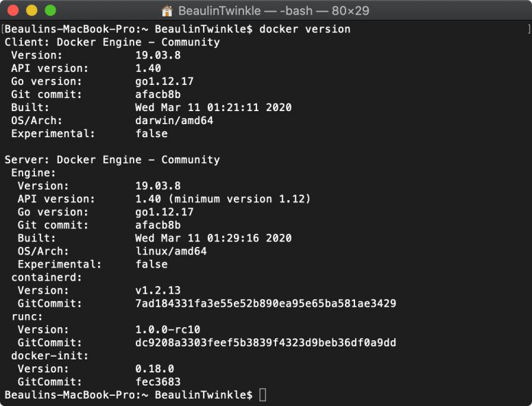Click the 'docker version' command text
Screen dimensions: 532x406
pyautogui.click(x=304, y=29)
